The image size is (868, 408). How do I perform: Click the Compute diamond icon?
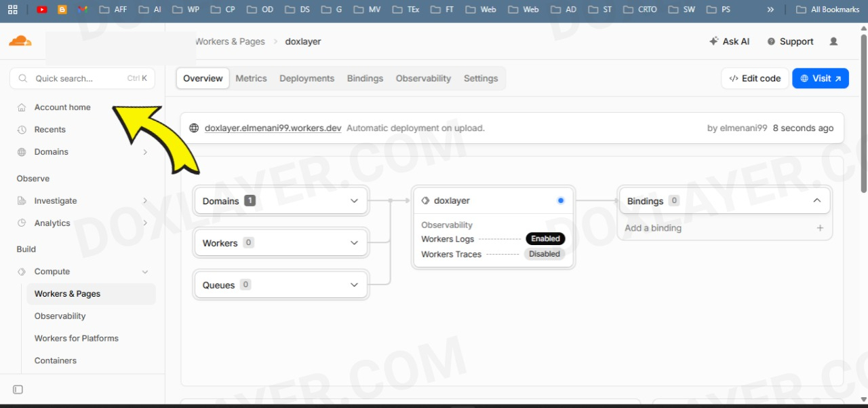(x=22, y=272)
